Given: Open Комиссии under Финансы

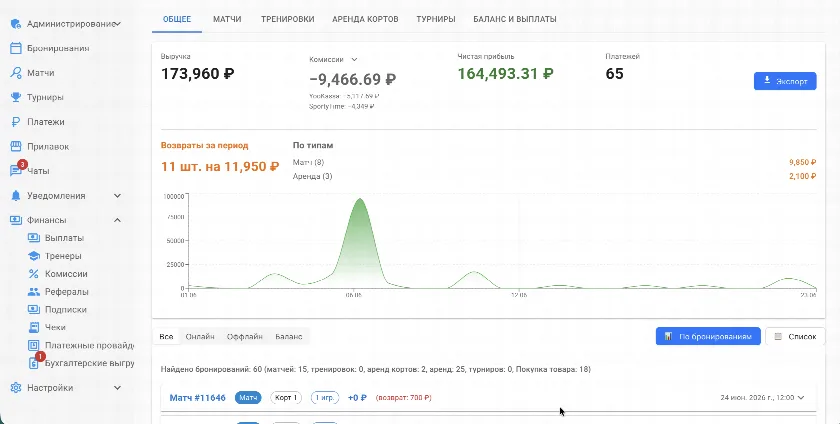Looking at the screenshot, I should pyautogui.click(x=66, y=274).
